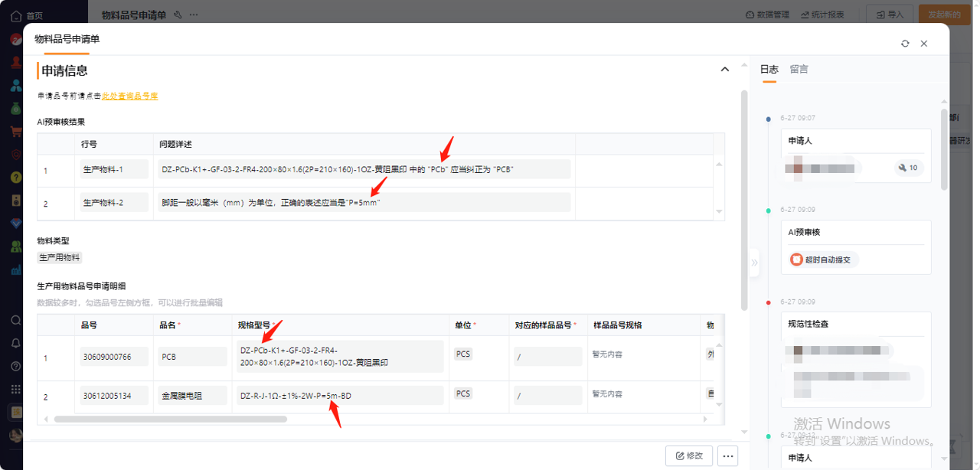Click the refresh icon in dialog header

[x=905, y=44]
